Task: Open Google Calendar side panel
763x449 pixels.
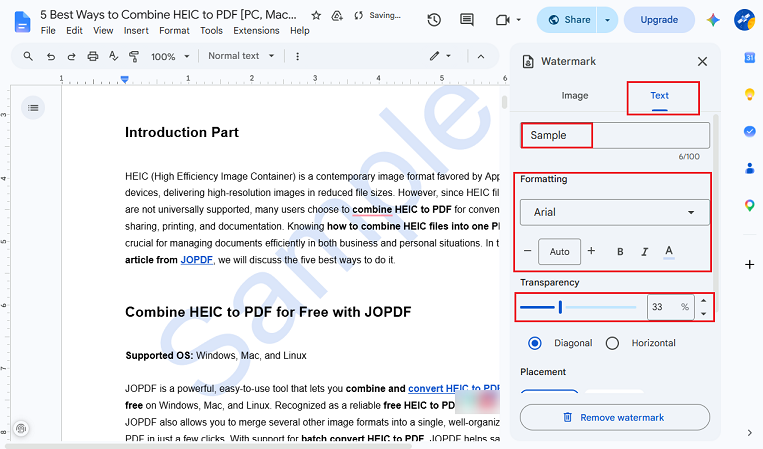Action: coord(749,58)
